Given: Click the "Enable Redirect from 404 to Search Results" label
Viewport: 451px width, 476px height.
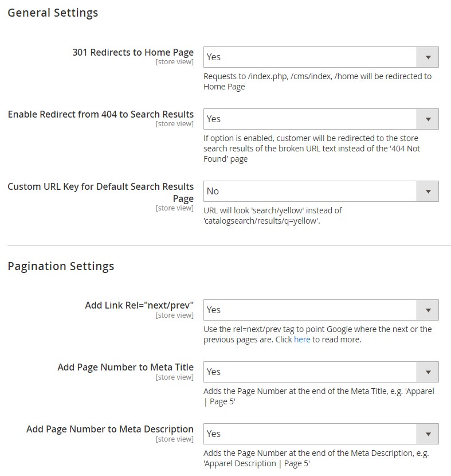Looking at the screenshot, I should (101, 114).
